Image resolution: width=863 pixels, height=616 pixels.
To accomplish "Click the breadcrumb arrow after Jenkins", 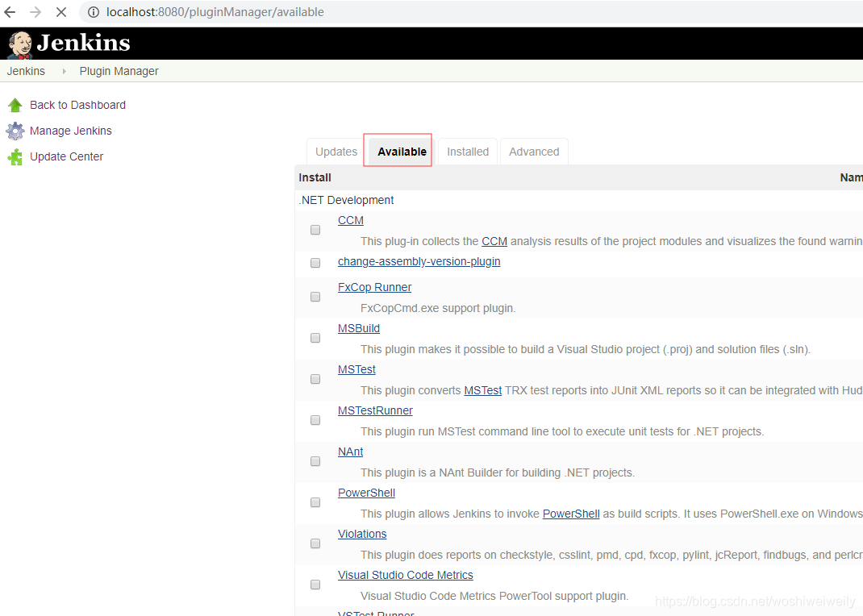I will (64, 71).
